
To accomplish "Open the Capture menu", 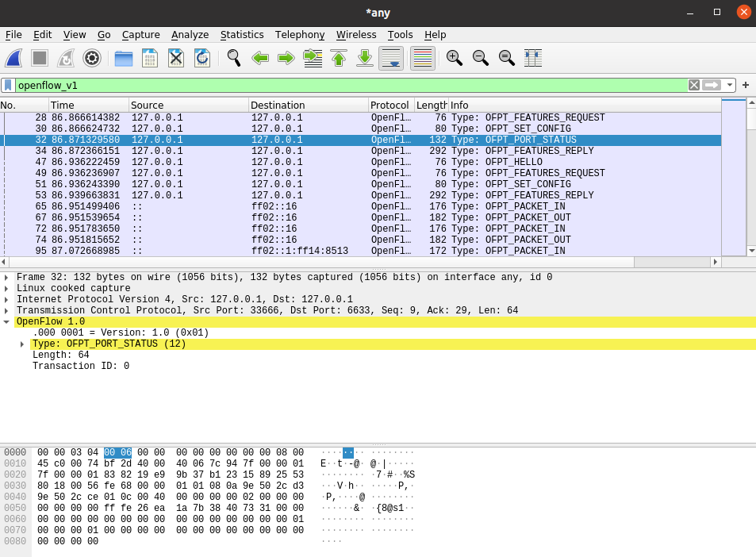I will click(x=140, y=35).
